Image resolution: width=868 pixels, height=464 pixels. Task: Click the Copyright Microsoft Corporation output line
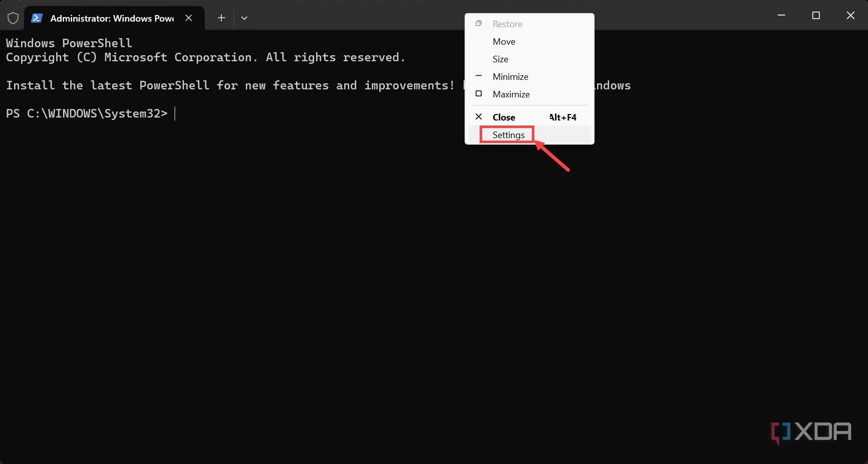(205, 58)
